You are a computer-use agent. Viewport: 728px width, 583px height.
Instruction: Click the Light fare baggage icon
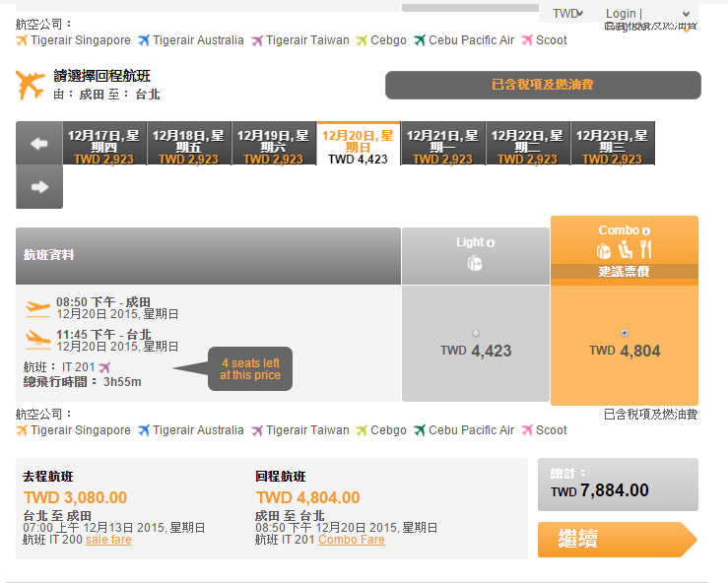475,264
